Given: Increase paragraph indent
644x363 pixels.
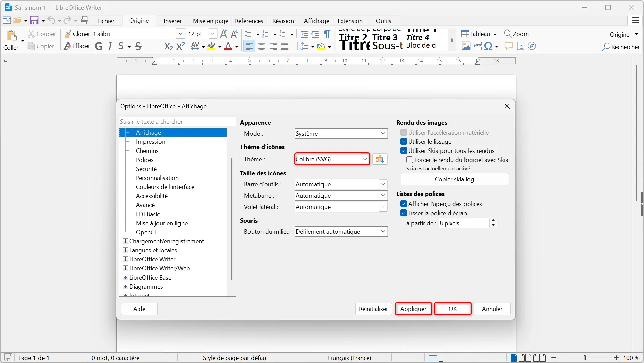Looking at the screenshot, I should [304, 34].
